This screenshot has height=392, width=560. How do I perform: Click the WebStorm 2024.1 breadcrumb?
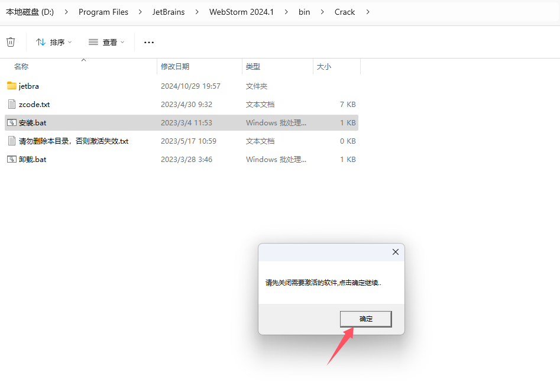coord(241,12)
